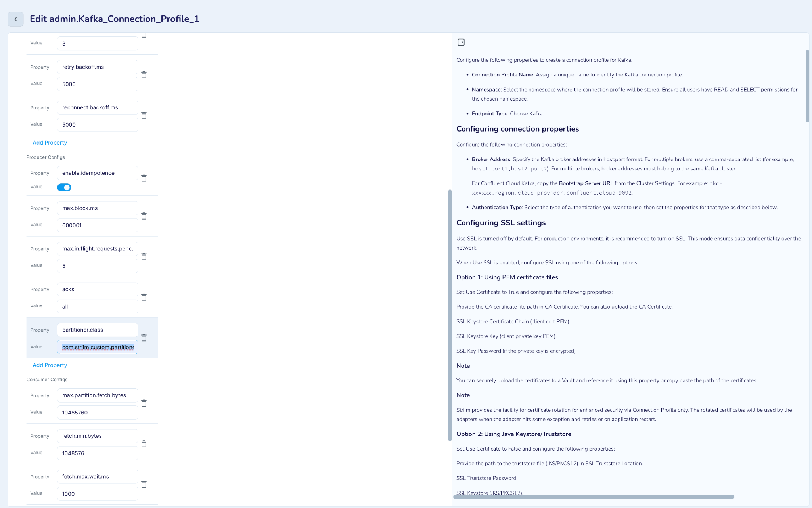The width and height of the screenshot is (812, 508).
Task: Trash the fetch.max.wait.ms property
Action: pos(144,484)
